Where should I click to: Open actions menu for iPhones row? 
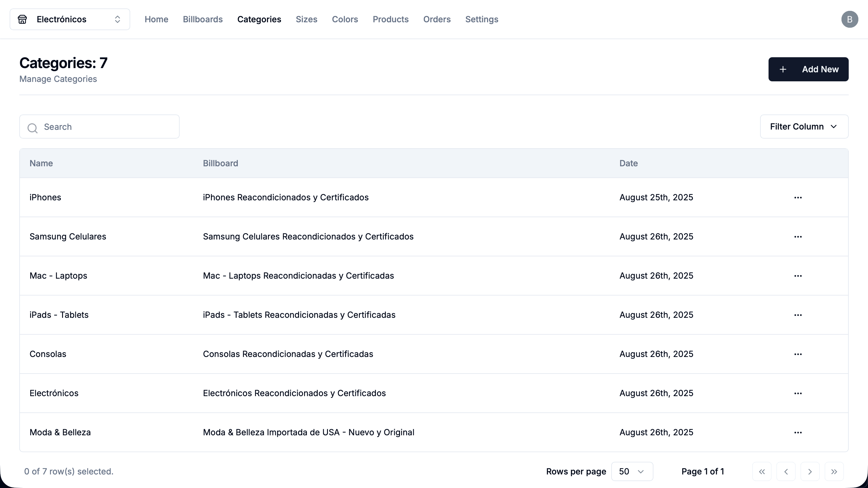[797, 197]
